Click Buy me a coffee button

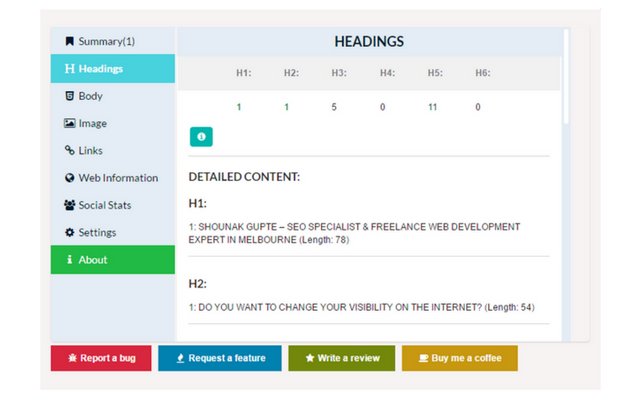[x=460, y=358]
